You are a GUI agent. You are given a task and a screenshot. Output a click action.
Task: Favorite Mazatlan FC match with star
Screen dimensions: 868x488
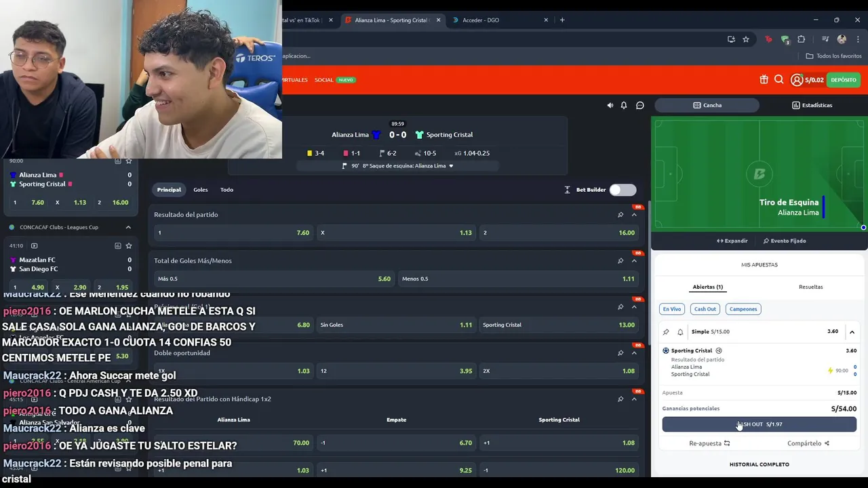click(129, 245)
